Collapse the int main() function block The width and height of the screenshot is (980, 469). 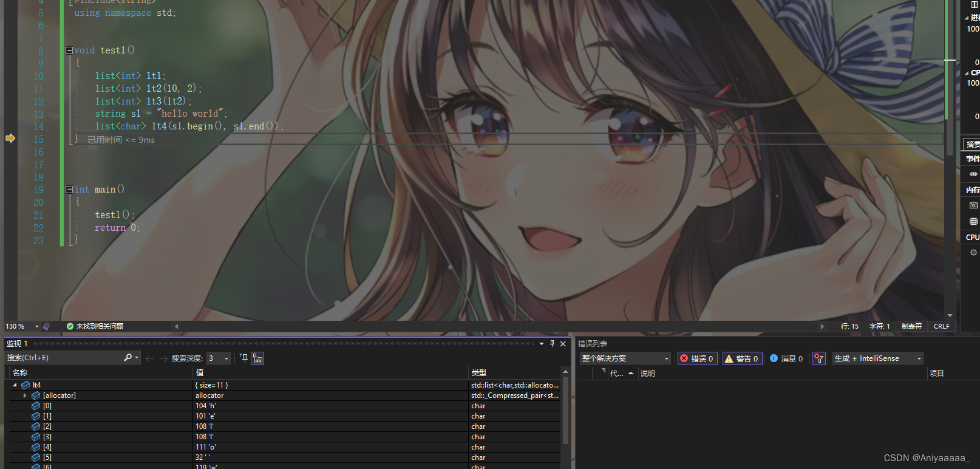click(x=69, y=190)
